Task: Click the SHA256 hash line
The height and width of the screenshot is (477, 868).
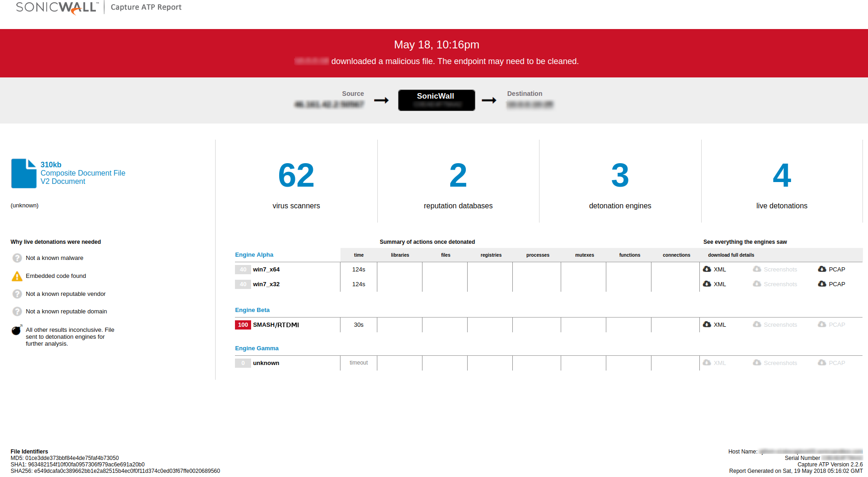Action: coord(115,471)
